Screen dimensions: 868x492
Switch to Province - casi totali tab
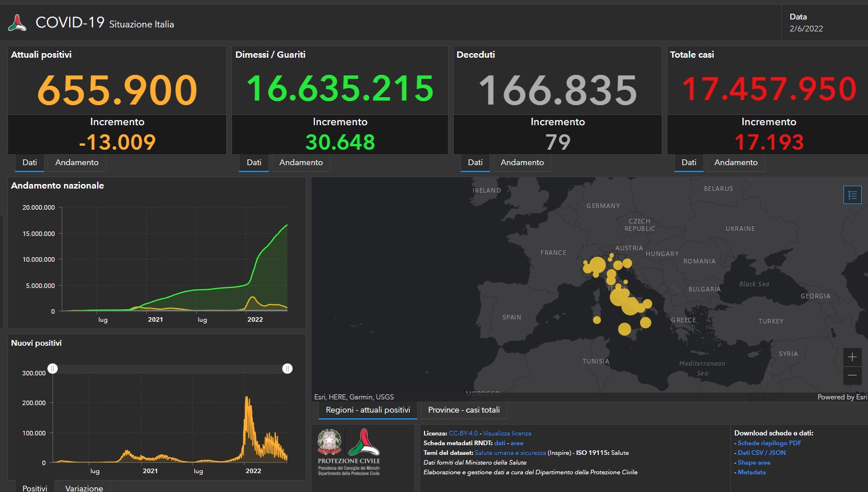(463, 410)
